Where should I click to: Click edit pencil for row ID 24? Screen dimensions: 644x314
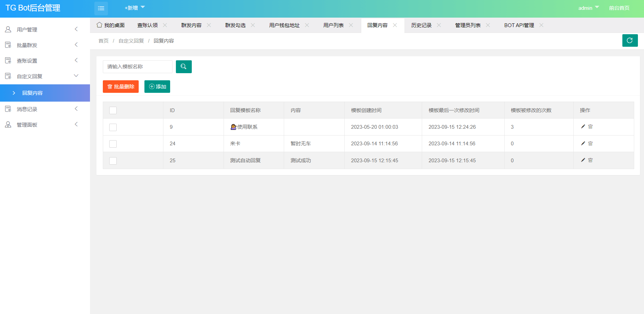click(x=583, y=144)
